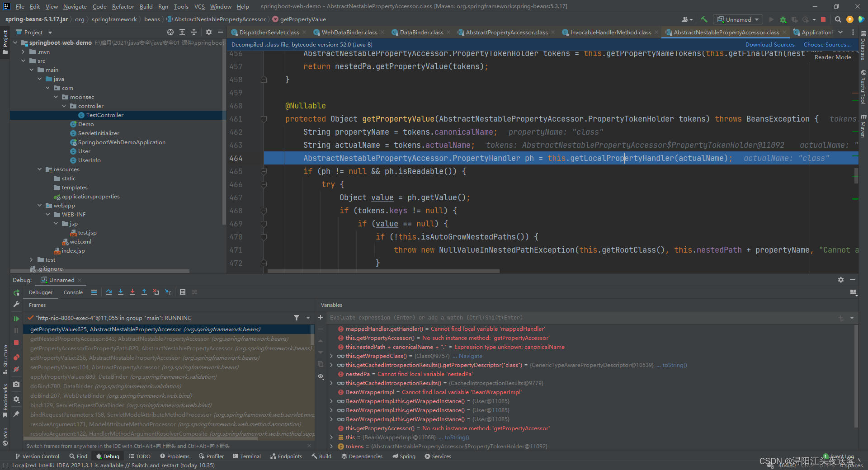Click the Project tree horizontal scrollbar
The image size is (868, 470).
[99, 271]
